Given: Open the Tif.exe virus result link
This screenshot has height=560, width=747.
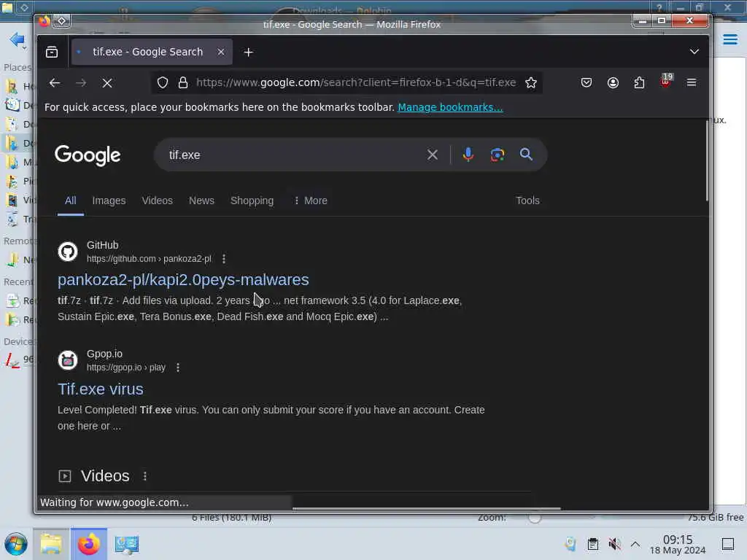Looking at the screenshot, I should pyautogui.click(x=101, y=389).
